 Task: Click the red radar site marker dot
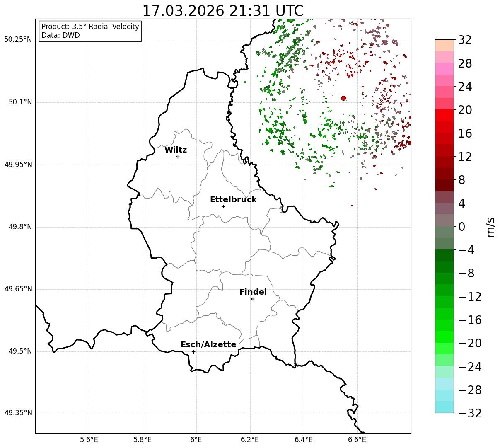click(x=343, y=98)
